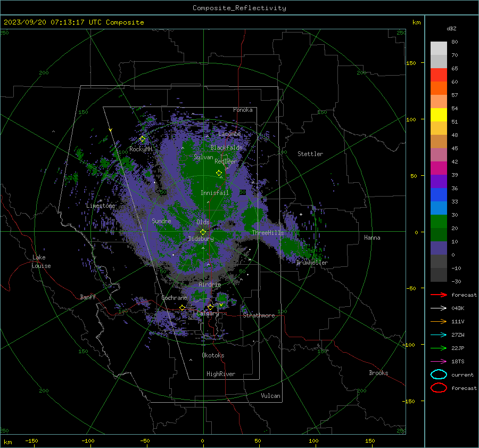Click the Brooks city label
The height and width of the screenshot is (448, 479).
point(378,373)
